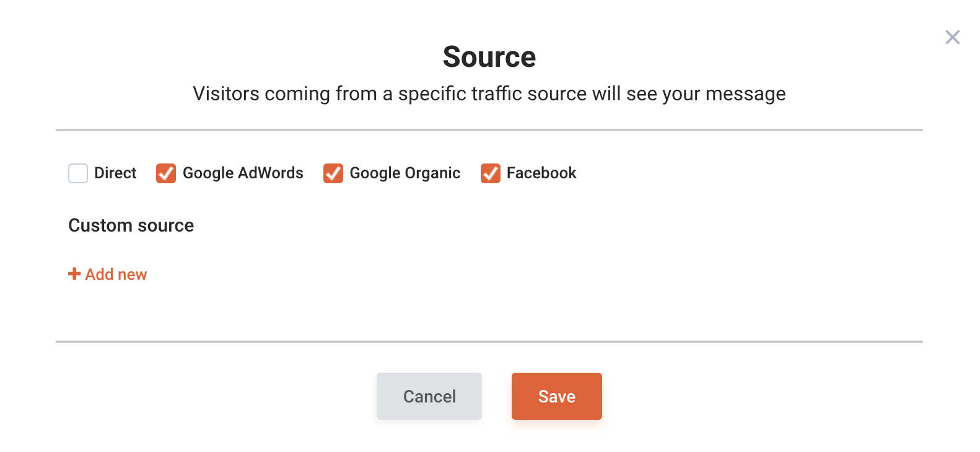
Task: Click the Google Organic label text
Action: [x=405, y=173]
